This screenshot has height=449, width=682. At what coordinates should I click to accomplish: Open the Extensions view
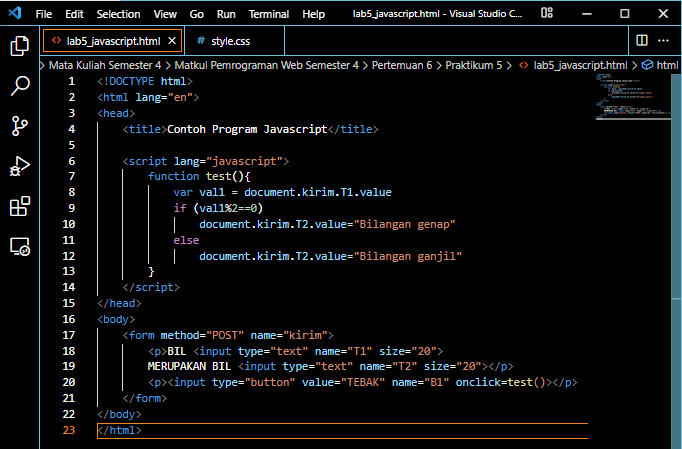(x=20, y=206)
